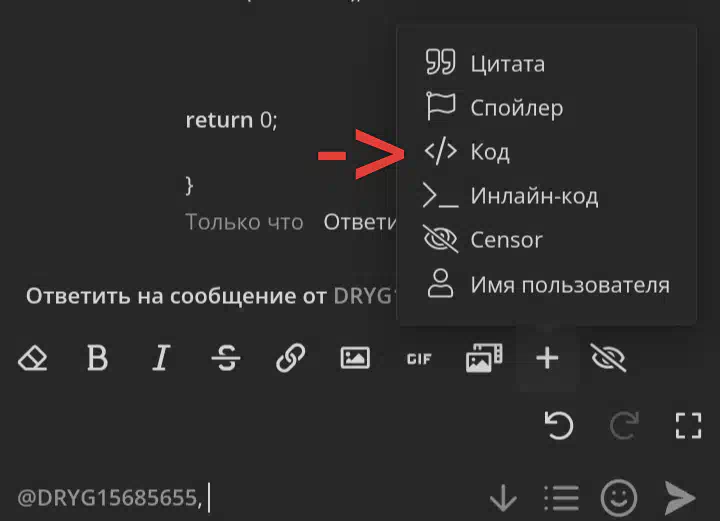
Task: Open the emoji picker
Action: click(619, 498)
